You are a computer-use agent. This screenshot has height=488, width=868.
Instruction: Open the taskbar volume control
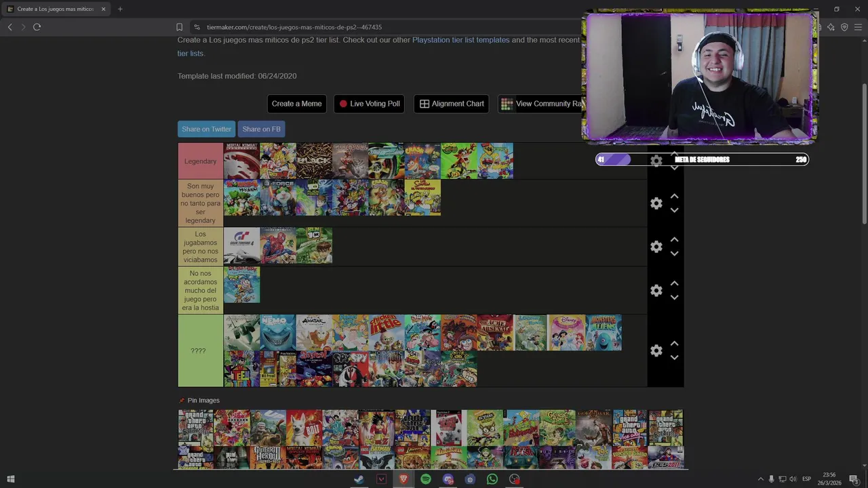793,479
